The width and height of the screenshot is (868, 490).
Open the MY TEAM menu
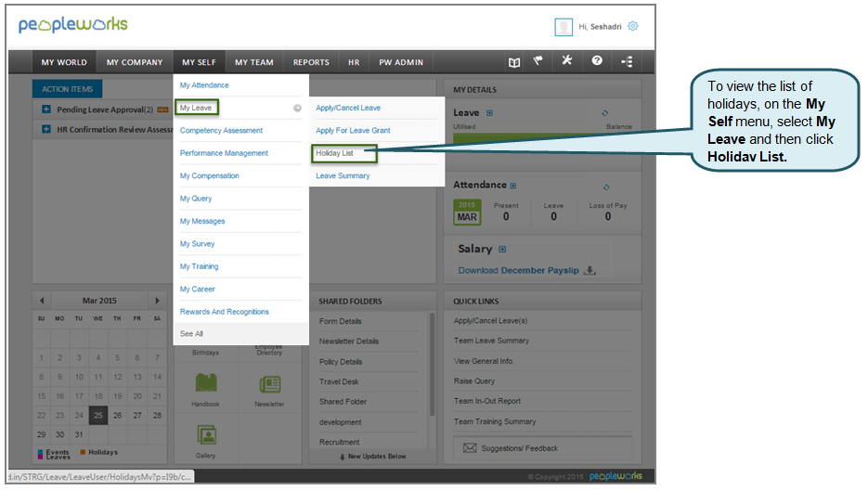click(254, 62)
